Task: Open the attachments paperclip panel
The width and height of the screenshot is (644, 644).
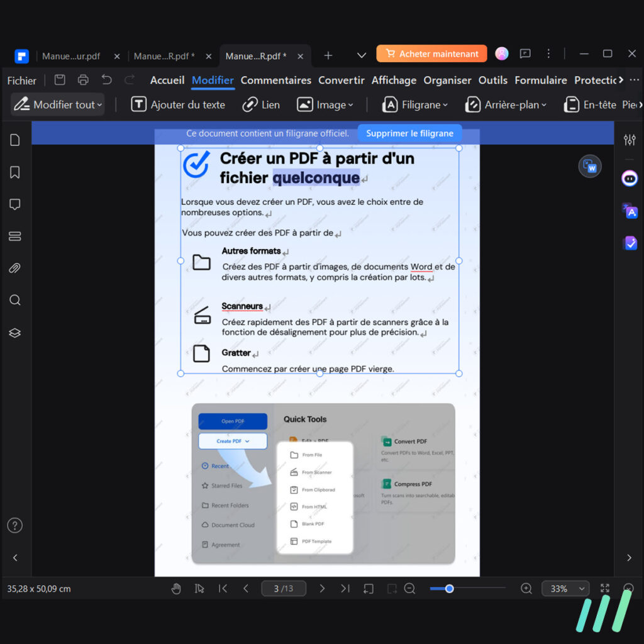Action: (15, 268)
